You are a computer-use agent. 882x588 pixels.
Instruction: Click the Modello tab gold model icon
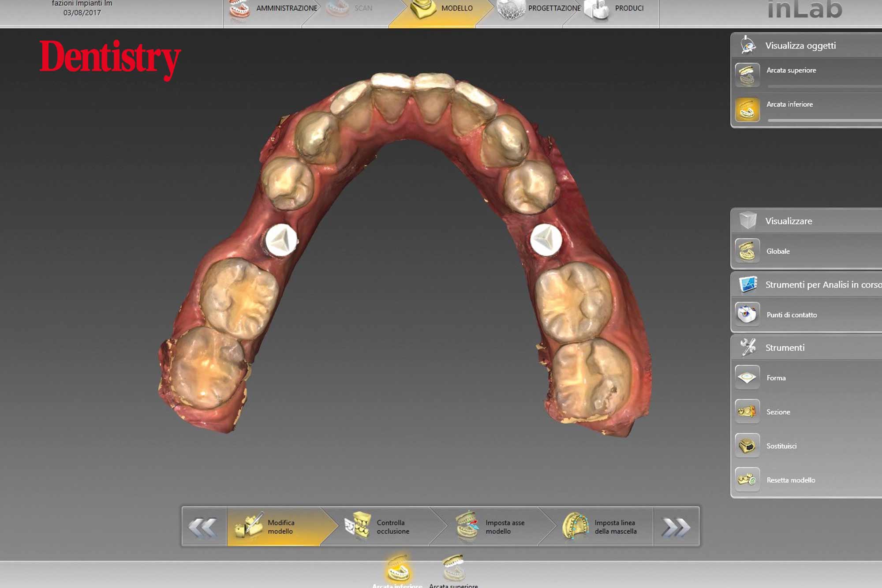422,9
